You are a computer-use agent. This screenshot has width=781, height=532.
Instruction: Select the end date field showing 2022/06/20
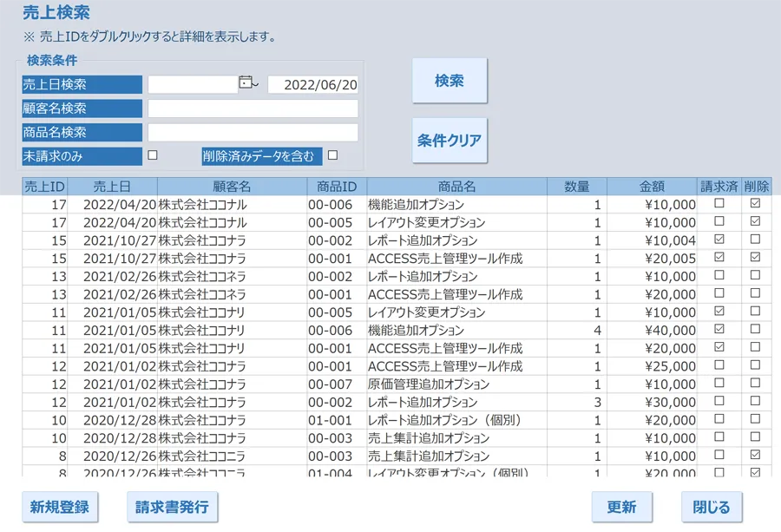[x=312, y=84]
